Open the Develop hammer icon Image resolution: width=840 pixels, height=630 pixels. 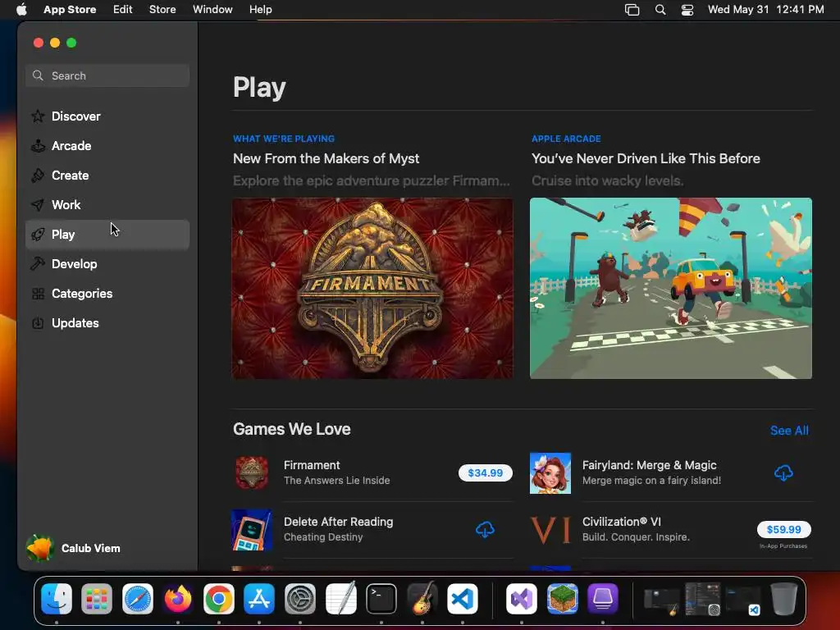[x=38, y=263]
